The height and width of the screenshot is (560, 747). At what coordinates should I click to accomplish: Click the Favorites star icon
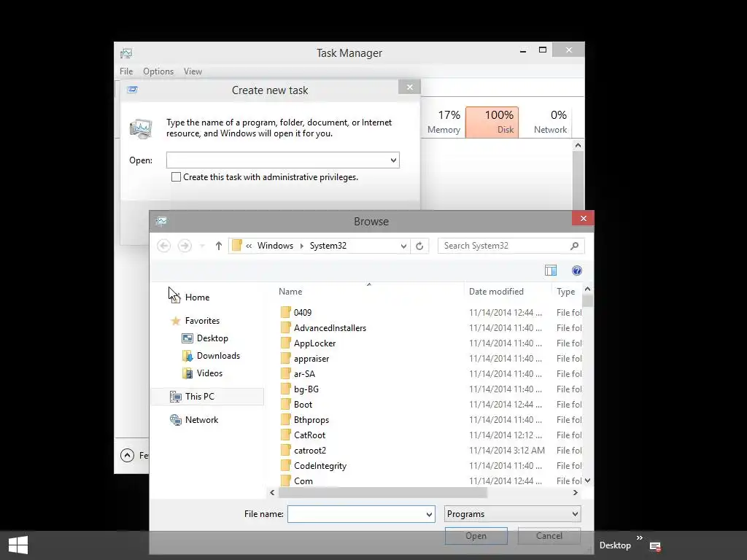(x=175, y=321)
